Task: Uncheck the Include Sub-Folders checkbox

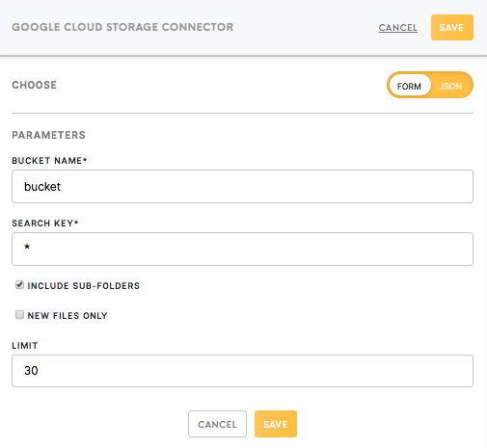Action: click(19, 285)
